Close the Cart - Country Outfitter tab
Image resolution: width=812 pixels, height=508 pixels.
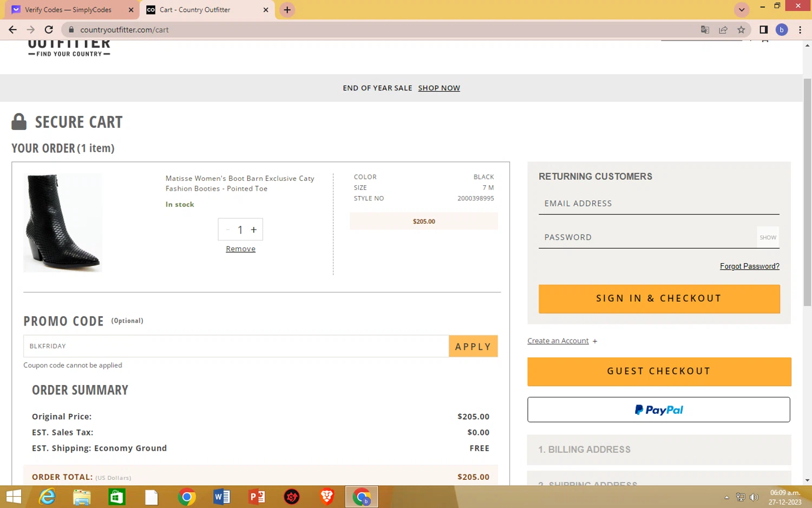(x=265, y=10)
